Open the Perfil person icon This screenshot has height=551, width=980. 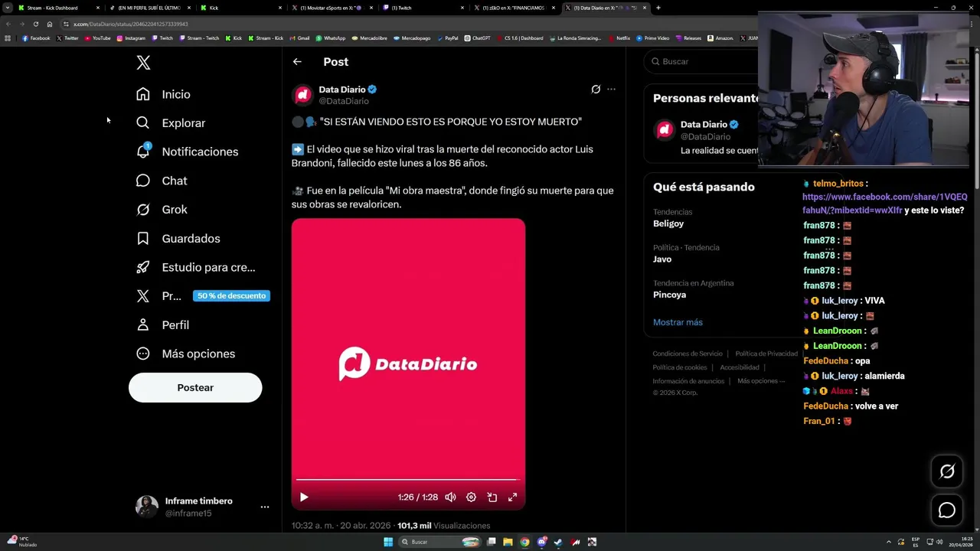tap(143, 325)
